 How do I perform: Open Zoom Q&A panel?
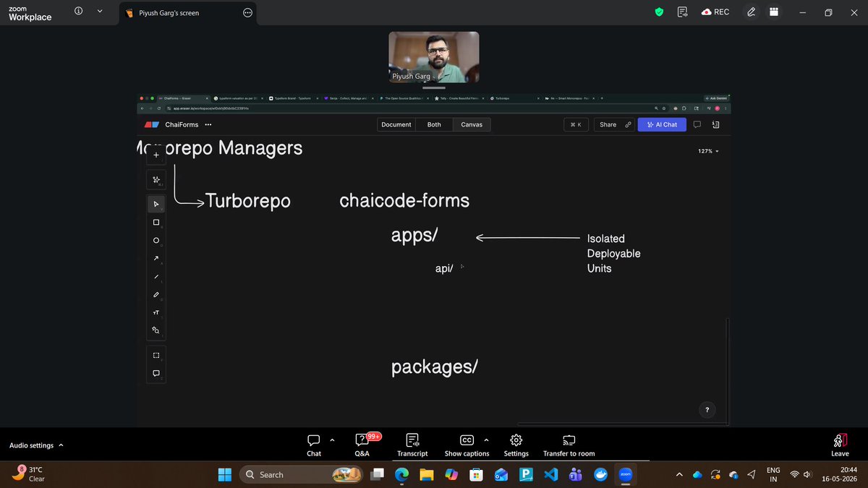point(362,445)
